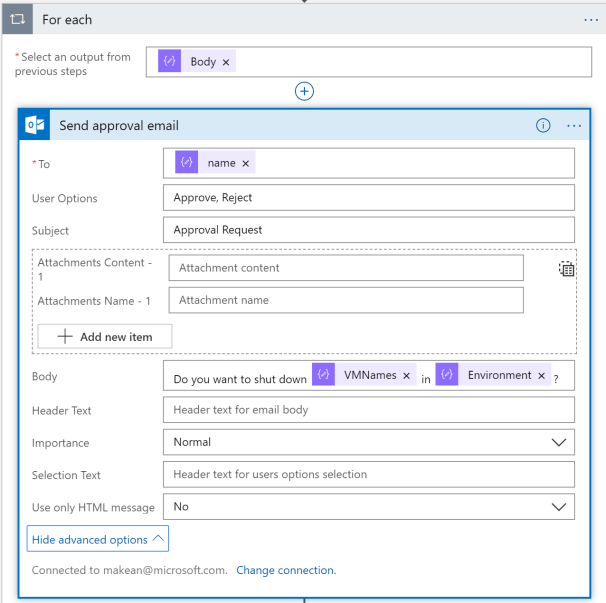Click the Attachment content field
This screenshot has height=603, width=606.
(x=346, y=268)
